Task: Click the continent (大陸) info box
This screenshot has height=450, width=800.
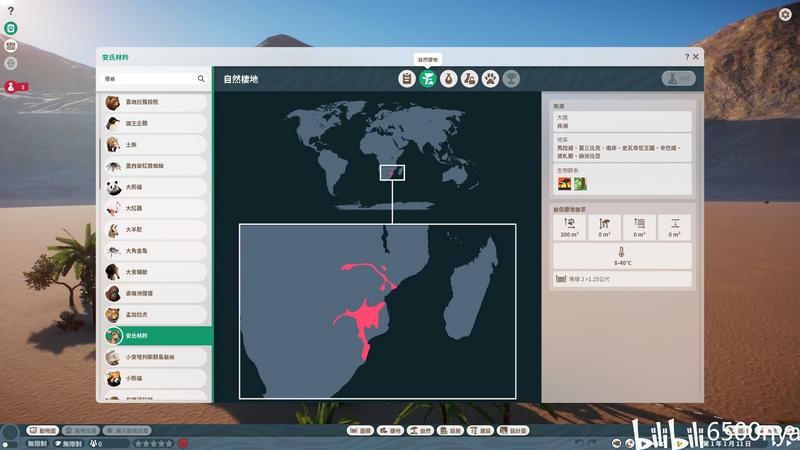Action: [x=622, y=121]
